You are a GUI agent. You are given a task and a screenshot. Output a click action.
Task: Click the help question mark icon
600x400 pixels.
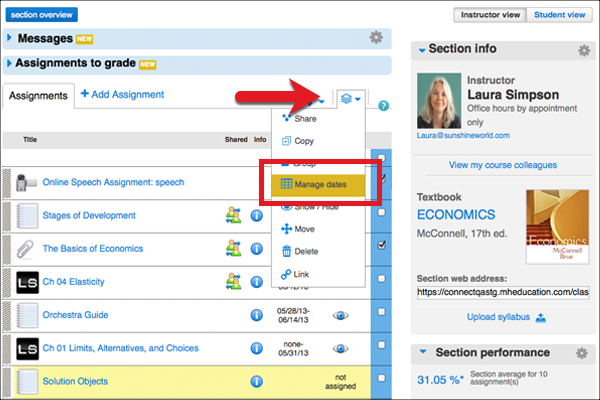pyautogui.click(x=384, y=105)
